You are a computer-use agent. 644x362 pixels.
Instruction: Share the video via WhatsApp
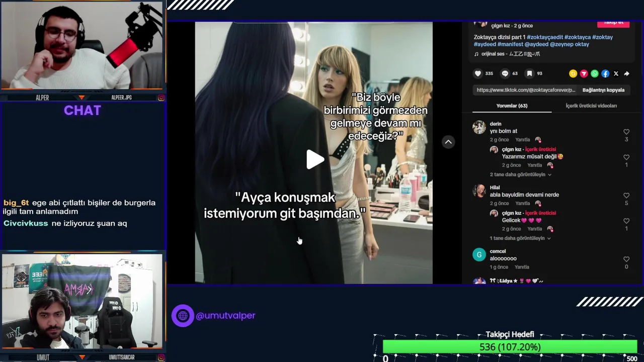(x=595, y=73)
